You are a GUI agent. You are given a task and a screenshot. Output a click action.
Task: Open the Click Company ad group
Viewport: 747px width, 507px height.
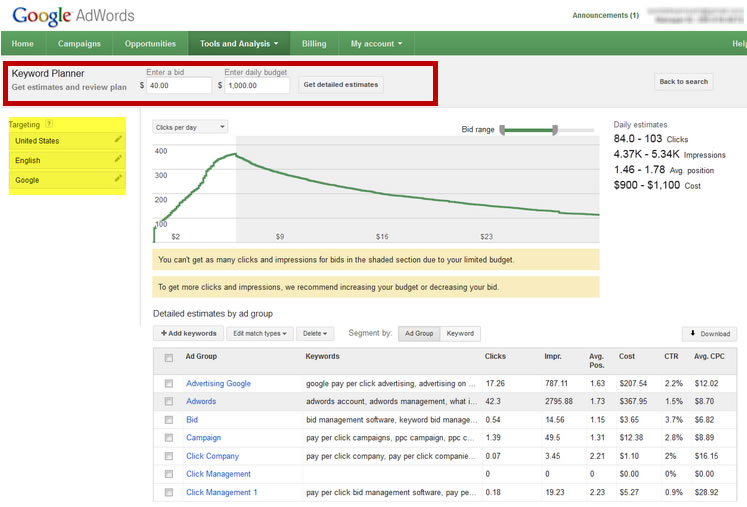click(212, 456)
